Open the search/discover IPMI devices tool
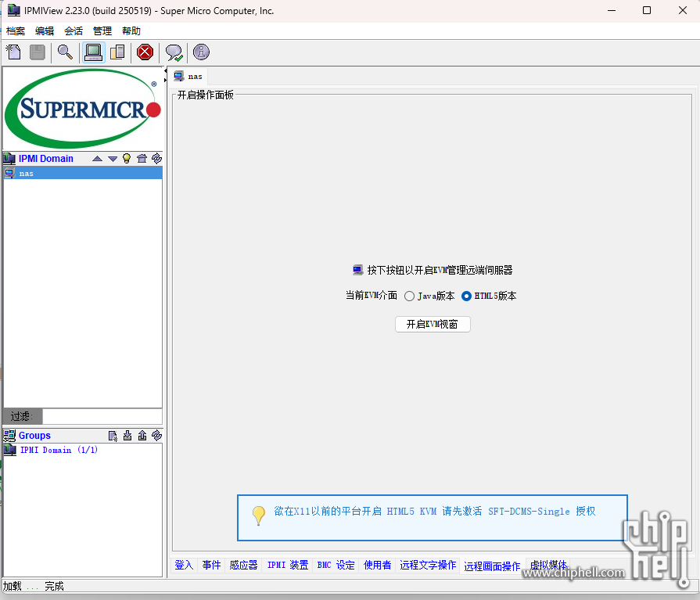Viewport: 700px width, 600px height. click(x=65, y=52)
